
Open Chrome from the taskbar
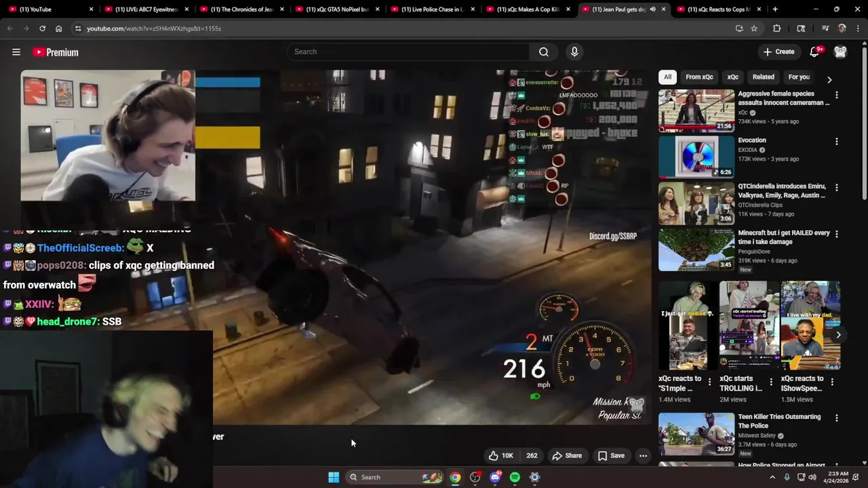click(455, 477)
